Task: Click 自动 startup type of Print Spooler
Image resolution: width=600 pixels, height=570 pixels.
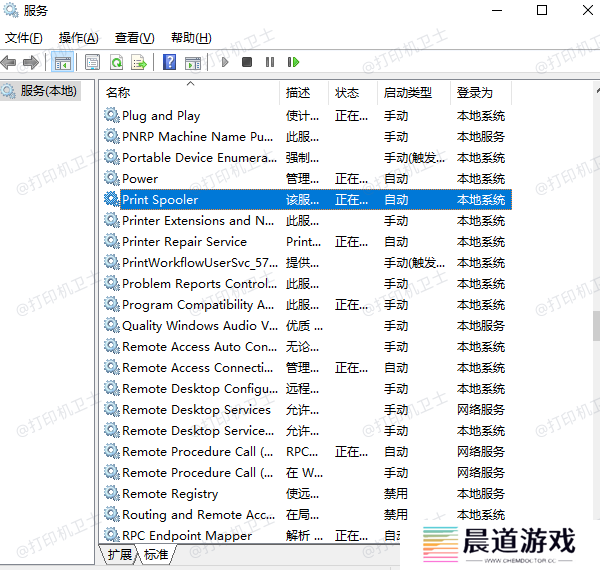Action: [396, 200]
